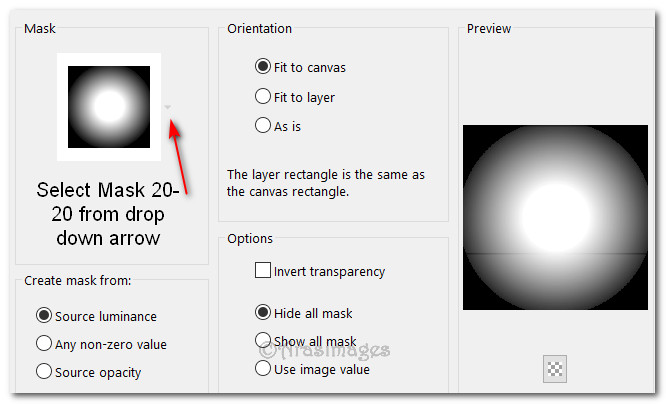Image resolution: width=666 pixels, height=404 pixels.
Task: Click the Options group label
Action: pyautogui.click(x=250, y=239)
